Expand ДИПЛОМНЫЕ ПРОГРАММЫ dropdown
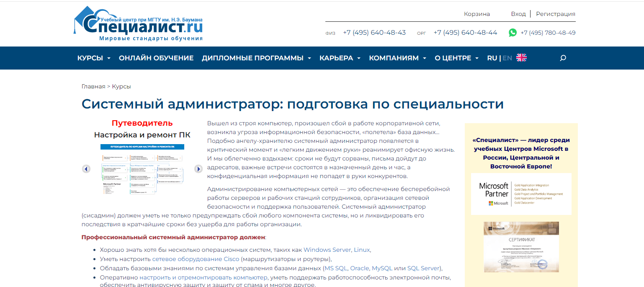This screenshot has width=644, height=287. 256,58
